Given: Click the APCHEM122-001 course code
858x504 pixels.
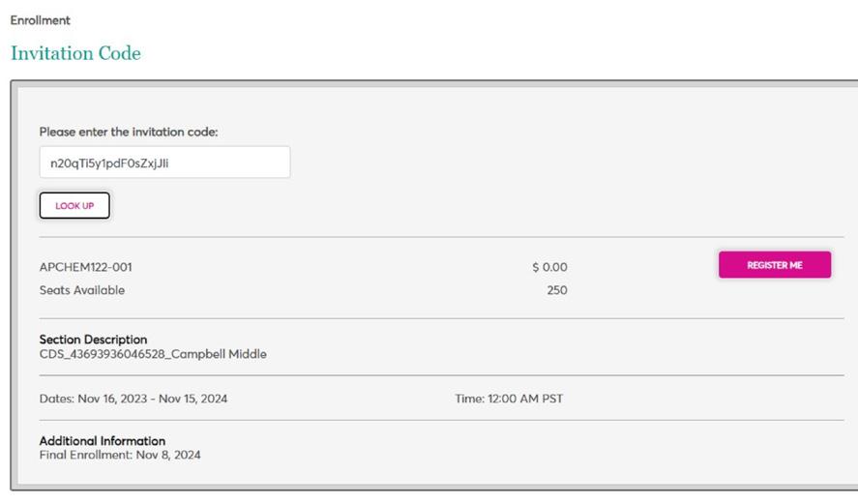Looking at the screenshot, I should pyautogui.click(x=85, y=267).
